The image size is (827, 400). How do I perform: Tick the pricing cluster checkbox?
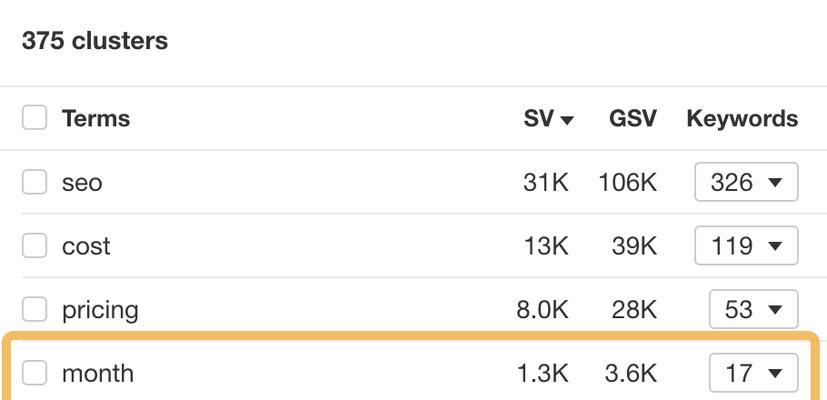[34, 309]
